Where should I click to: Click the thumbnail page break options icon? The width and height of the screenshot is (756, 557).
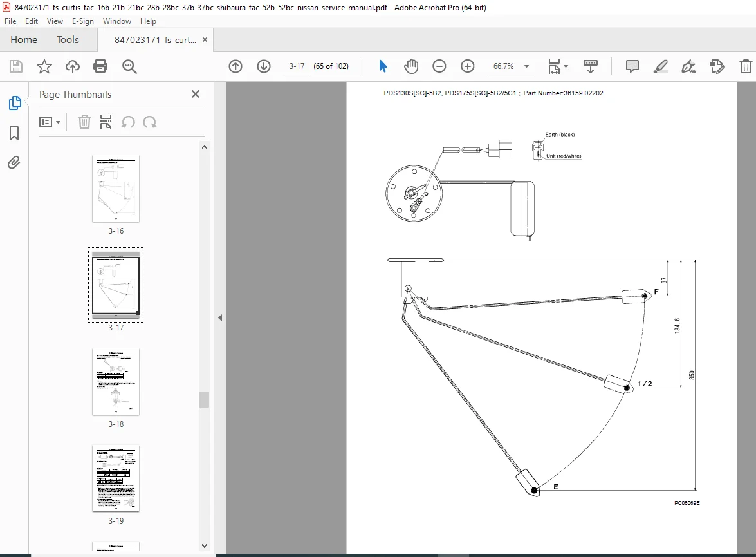[106, 122]
